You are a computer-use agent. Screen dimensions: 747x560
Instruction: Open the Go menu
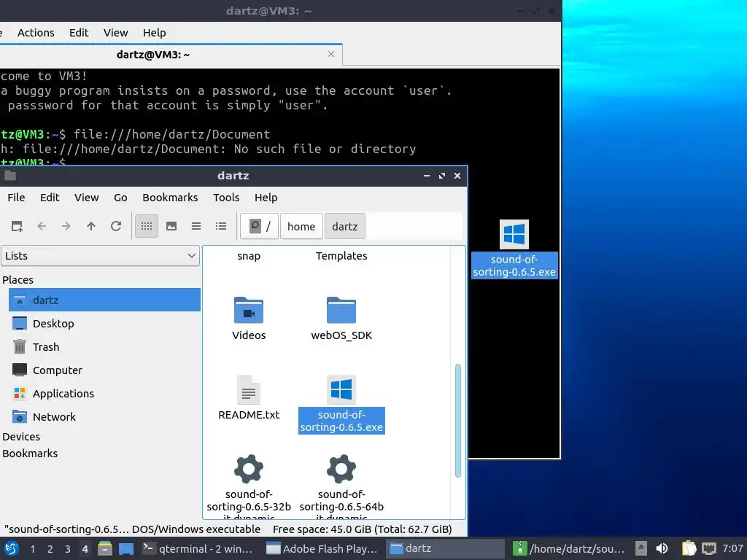click(x=120, y=198)
